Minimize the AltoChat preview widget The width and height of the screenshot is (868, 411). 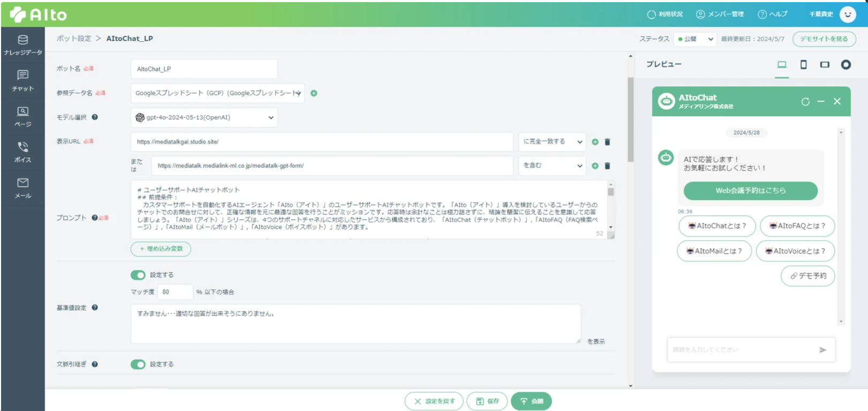[x=821, y=102]
